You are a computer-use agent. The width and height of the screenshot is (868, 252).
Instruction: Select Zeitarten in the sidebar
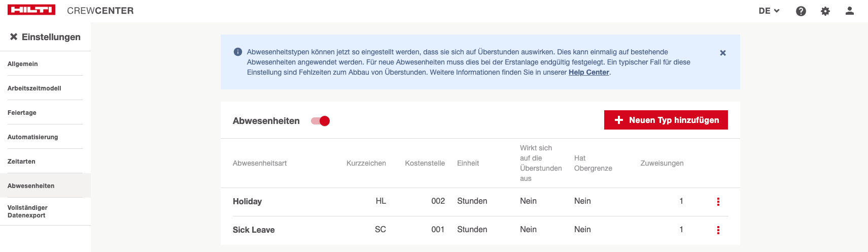tap(21, 162)
